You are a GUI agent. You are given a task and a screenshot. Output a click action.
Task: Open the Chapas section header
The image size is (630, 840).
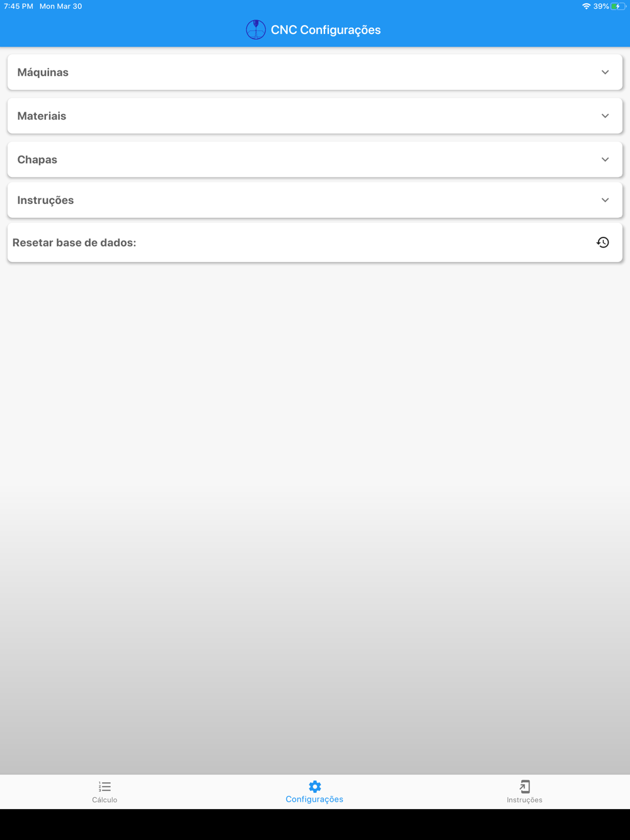315,160
